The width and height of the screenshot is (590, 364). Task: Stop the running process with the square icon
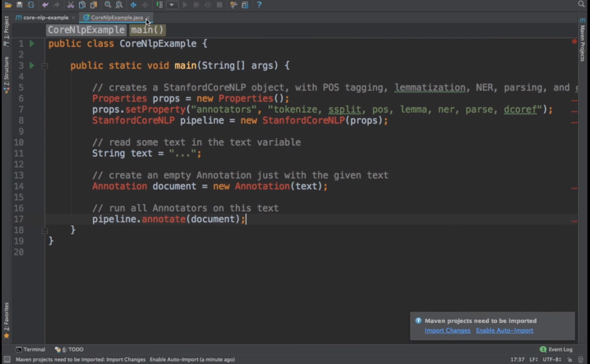[x=220, y=5]
